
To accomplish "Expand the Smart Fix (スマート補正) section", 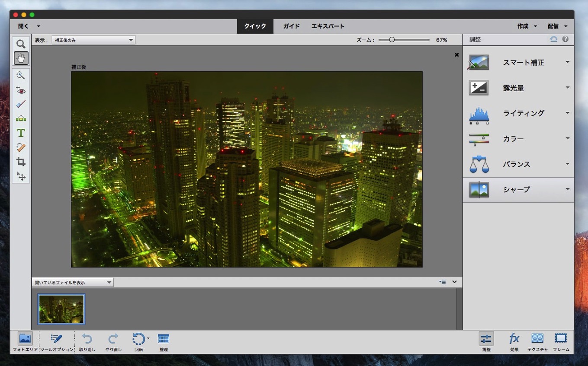I will 567,63.
